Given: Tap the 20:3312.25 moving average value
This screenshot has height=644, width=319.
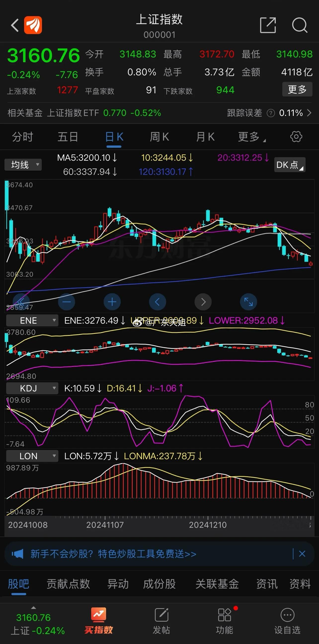Looking at the screenshot, I should [243, 158].
